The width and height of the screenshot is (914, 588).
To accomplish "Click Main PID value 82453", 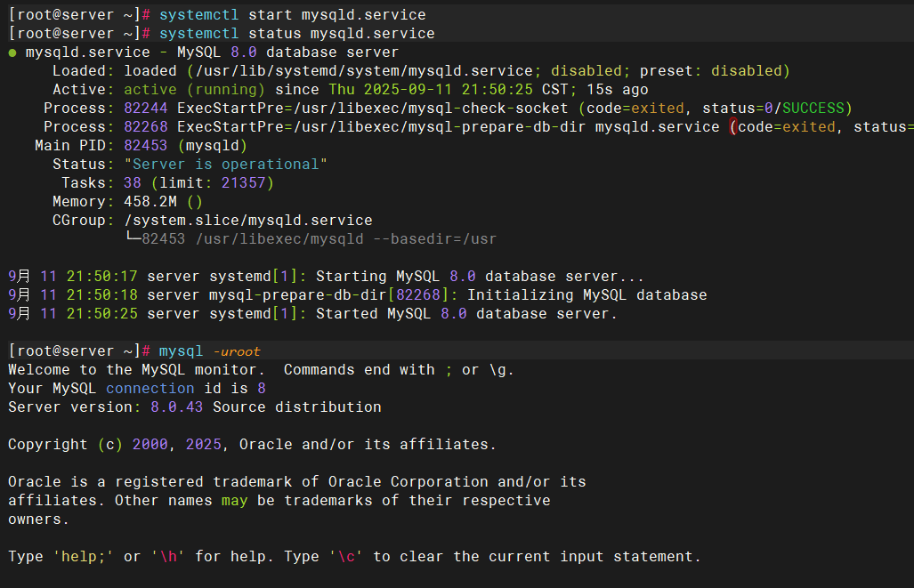I will pyautogui.click(x=146, y=145).
